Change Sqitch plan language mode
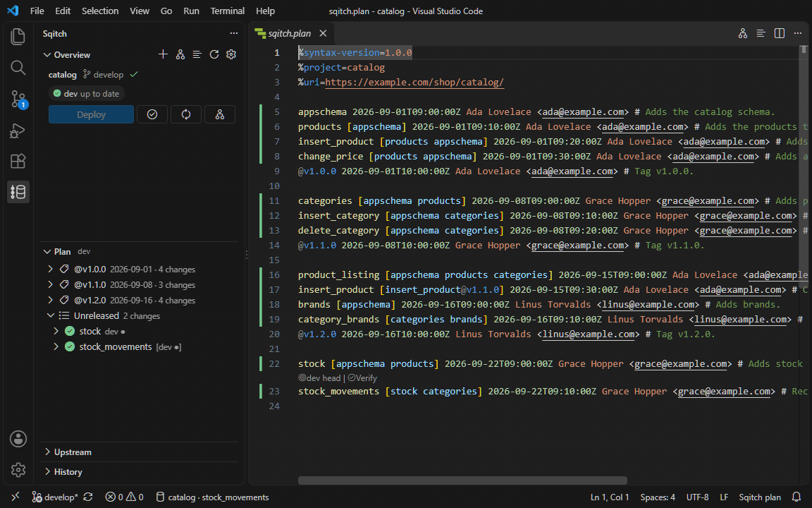 pos(760,497)
